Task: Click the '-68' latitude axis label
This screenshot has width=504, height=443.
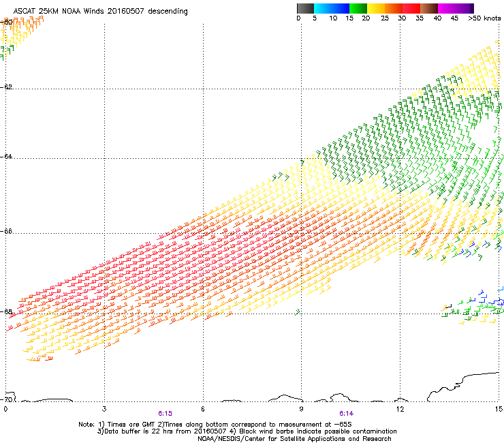Action: [6, 311]
